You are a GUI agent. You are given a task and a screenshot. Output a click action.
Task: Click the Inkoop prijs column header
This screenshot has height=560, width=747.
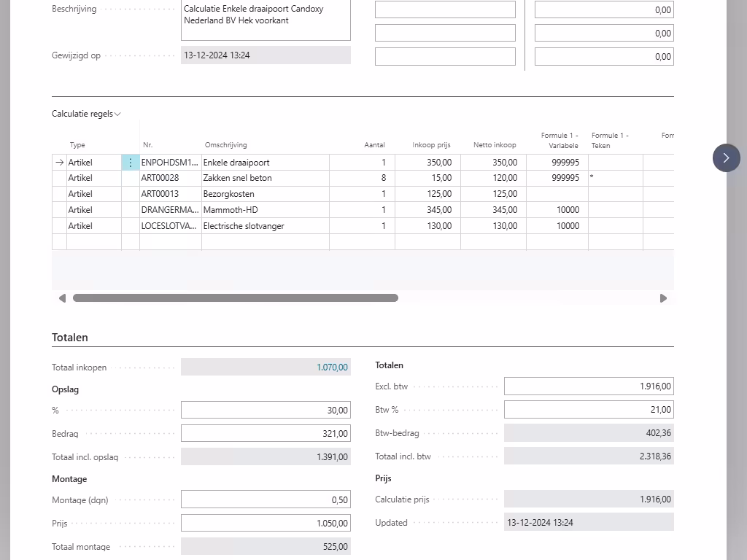click(x=431, y=145)
